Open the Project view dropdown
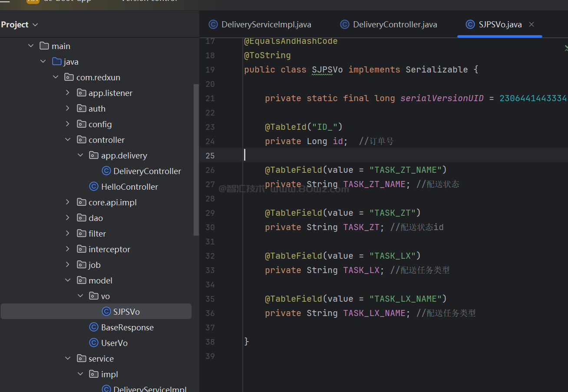The height and width of the screenshot is (392, 568). coord(20,25)
